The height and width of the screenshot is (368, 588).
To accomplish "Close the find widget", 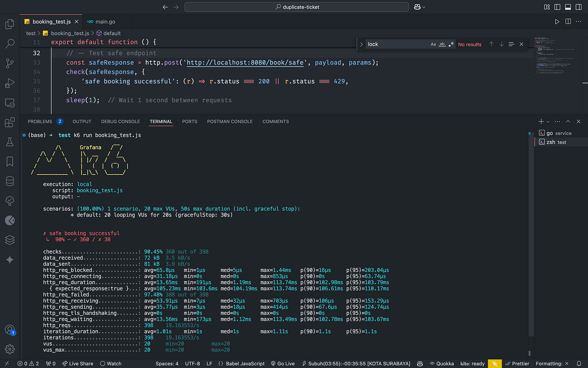I will [x=521, y=44].
